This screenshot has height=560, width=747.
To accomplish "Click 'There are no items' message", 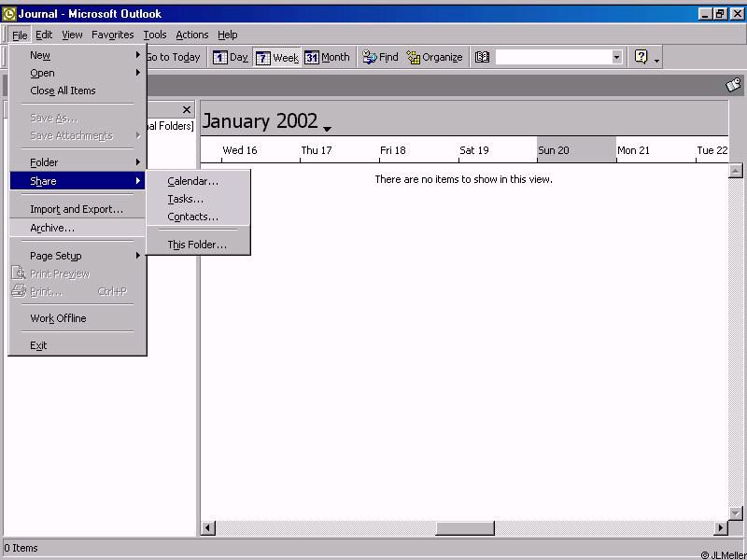I will pyautogui.click(x=463, y=179).
